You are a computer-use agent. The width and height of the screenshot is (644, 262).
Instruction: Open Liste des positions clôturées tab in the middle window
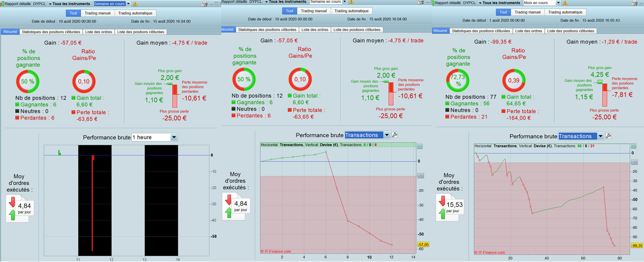click(357, 30)
